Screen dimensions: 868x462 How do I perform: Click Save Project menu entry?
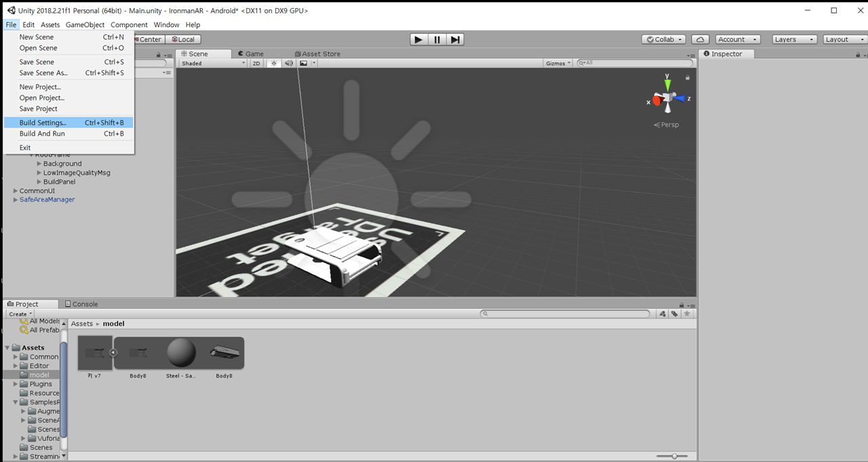pos(68,108)
